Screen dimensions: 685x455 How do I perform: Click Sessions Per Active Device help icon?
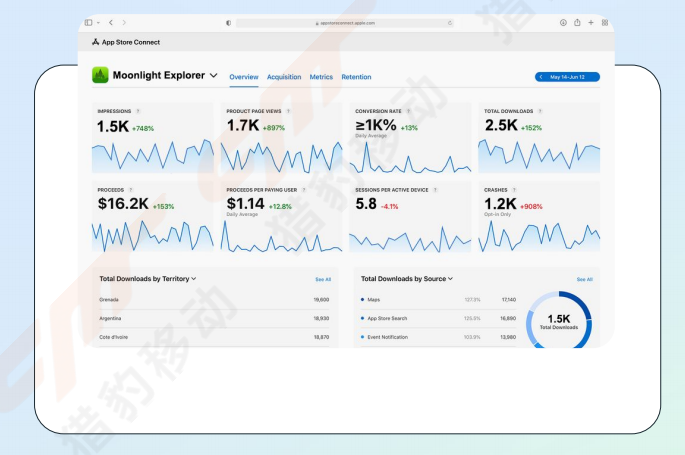[435, 190]
